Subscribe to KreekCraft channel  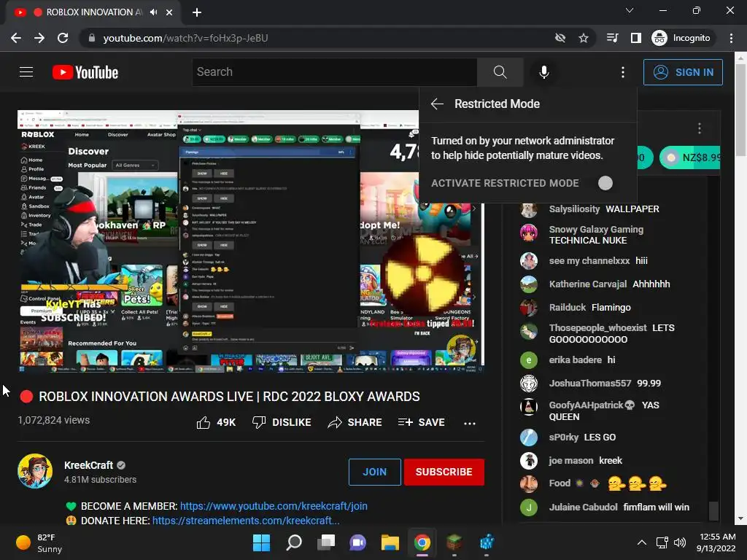[444, 472]
